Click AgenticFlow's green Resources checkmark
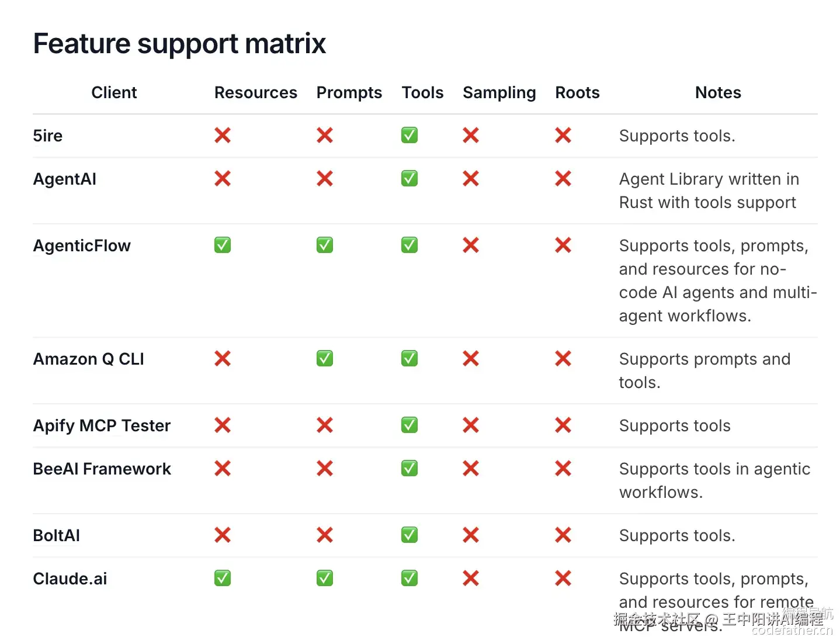The image size is (840, 644). [x=223, y=245]
